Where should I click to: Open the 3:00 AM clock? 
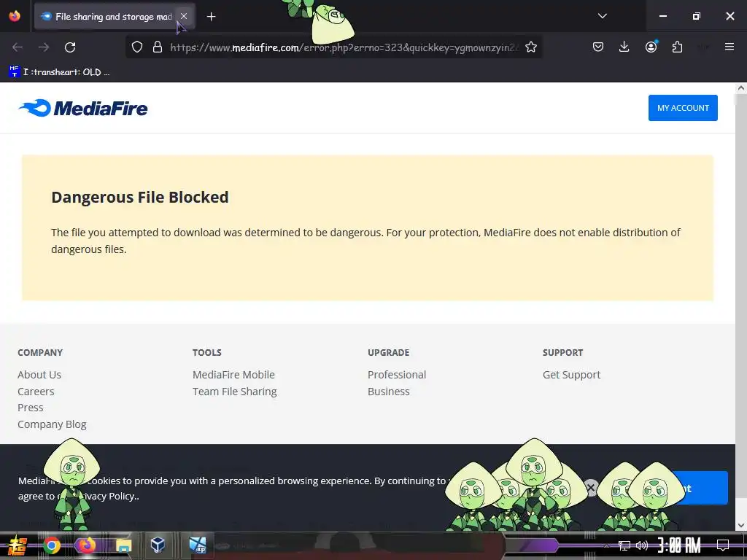point(679,545)
